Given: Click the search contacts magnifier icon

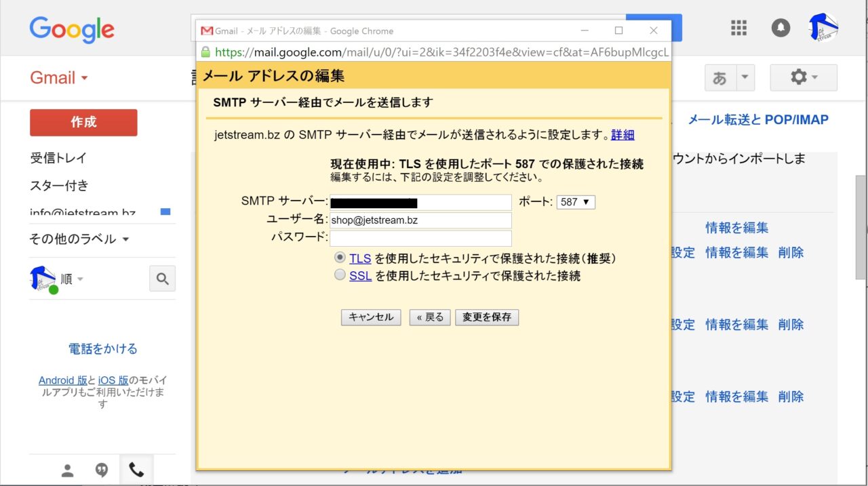Looking at the screenshot, I should coord(162,279).
